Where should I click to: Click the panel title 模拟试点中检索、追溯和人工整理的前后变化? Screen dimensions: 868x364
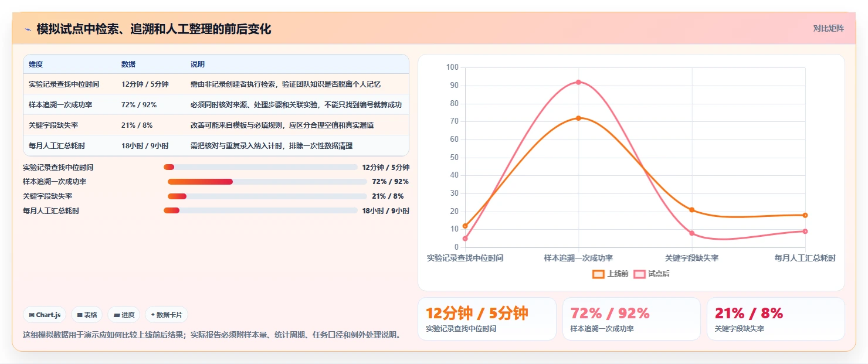pos(154,29)
